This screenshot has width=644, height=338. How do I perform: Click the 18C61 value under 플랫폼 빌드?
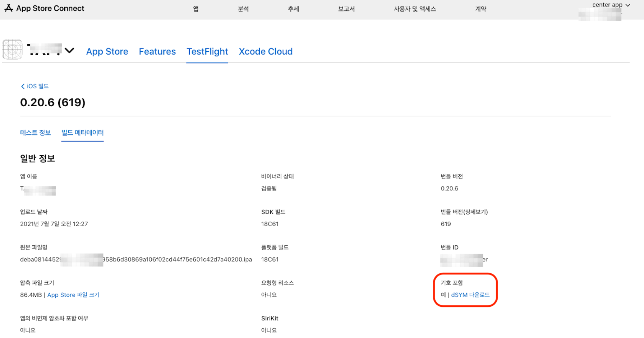270,259
